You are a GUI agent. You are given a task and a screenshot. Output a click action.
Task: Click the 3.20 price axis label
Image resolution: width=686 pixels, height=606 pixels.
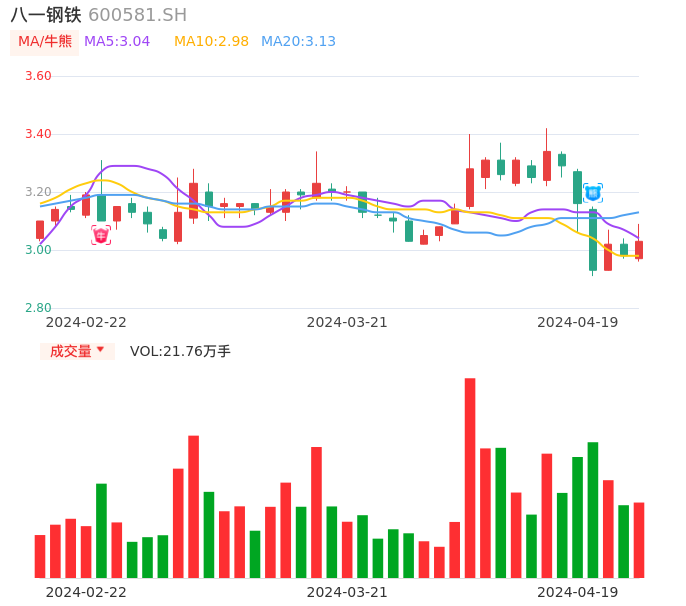pyautogui.click(x=38, y=192)
